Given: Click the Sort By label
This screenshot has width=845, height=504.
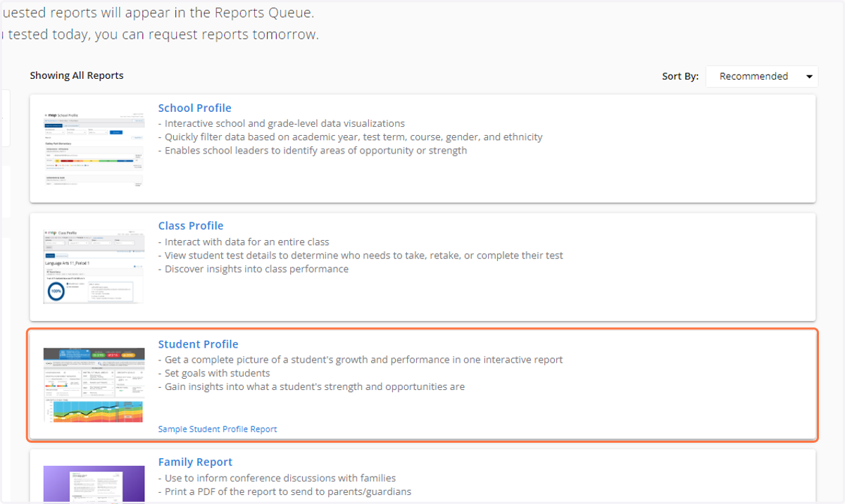Looking at the screenshot, I should [680, 76].
